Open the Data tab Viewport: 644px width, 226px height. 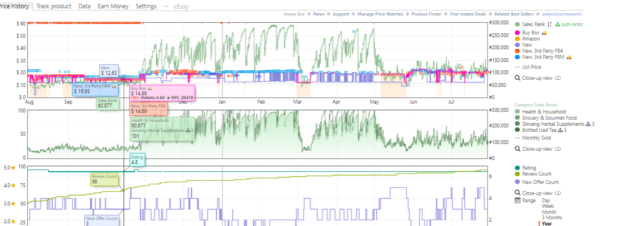pyautogui.click(x=85, y=6)
